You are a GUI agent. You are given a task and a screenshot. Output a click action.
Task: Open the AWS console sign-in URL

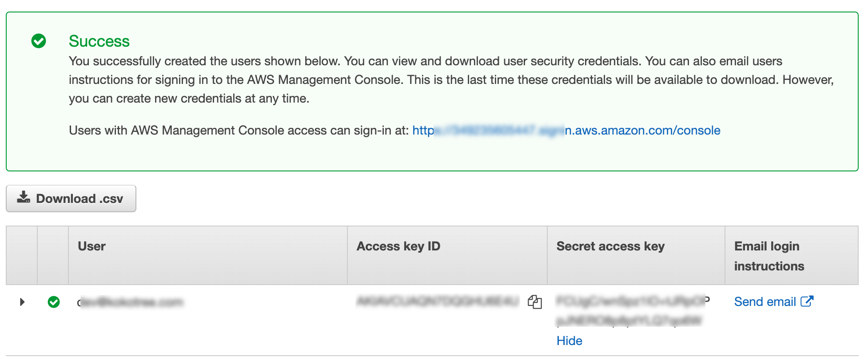click(x=566, y=130)
